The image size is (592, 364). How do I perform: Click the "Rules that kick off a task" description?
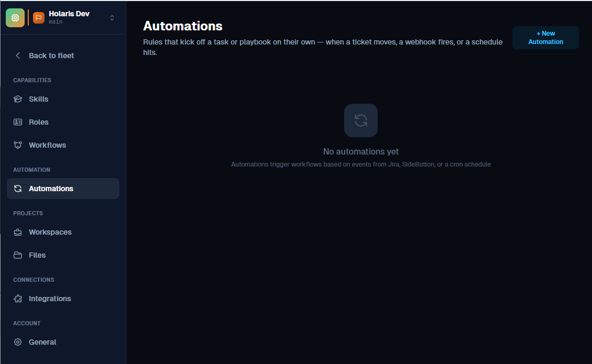(323, 47)
